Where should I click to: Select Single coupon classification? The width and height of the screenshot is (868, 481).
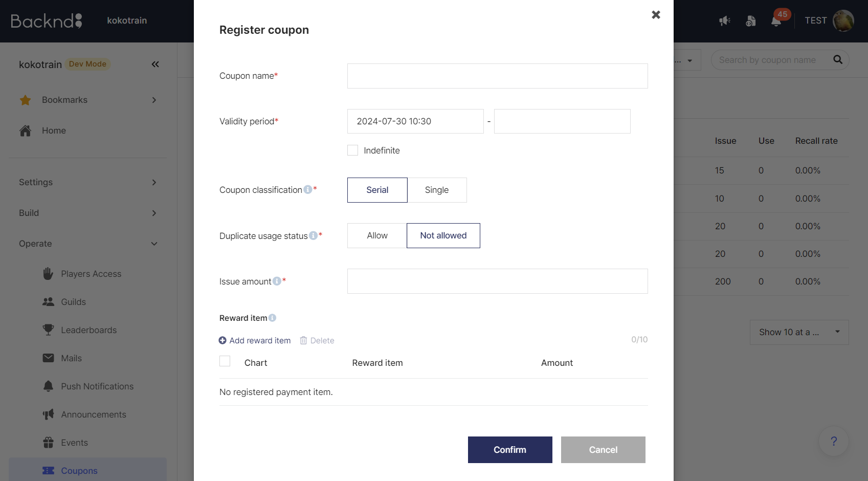437,190
